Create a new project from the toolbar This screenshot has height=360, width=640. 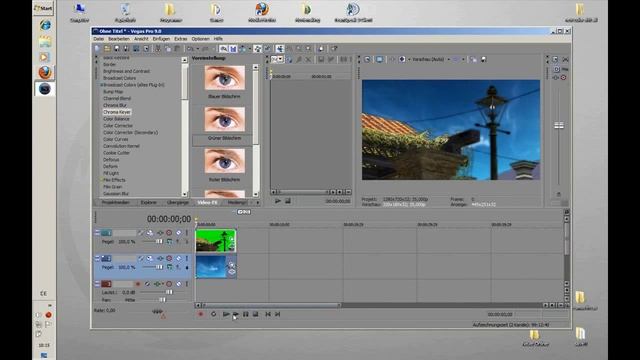97,49
